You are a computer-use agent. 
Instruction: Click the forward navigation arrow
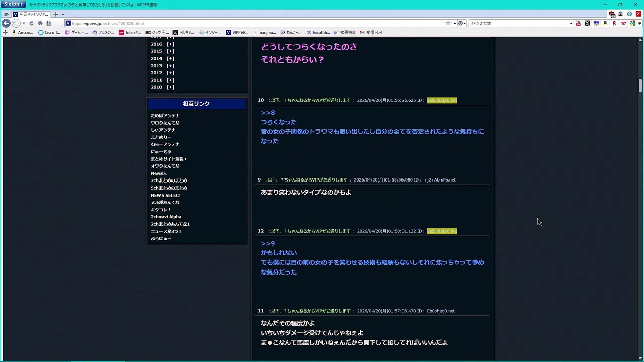click(x=16, y=23)
